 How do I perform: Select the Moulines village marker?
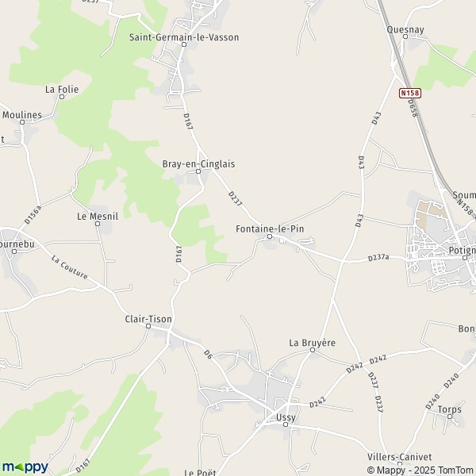[22, 122]
